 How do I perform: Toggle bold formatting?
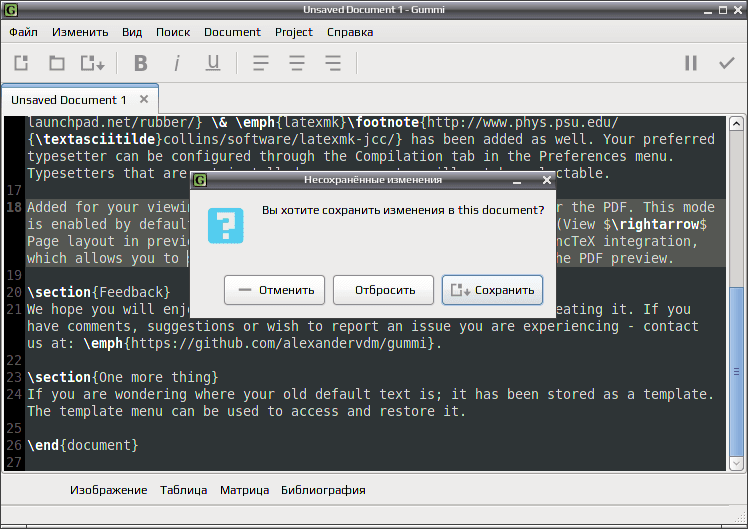141,63
